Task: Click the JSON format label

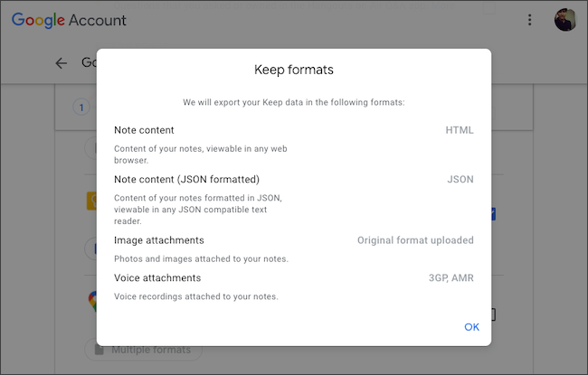Action: (460, 179)
